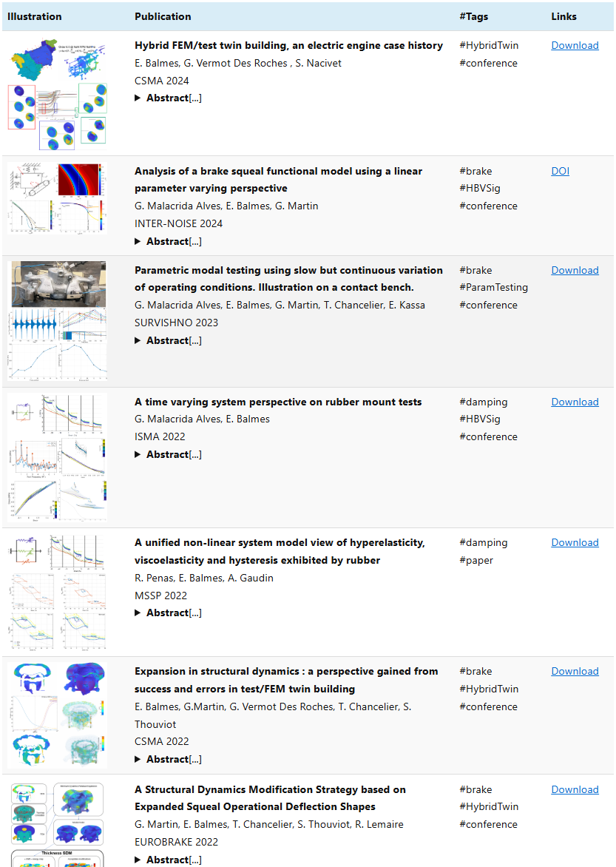
Task: Click the illustration of the Expansion in structural dynamics paper
Action: (x=57, y=712)
